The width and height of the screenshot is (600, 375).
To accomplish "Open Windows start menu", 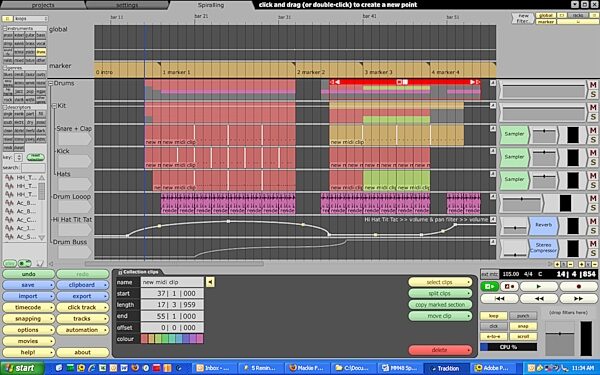I will coord(21,368).
